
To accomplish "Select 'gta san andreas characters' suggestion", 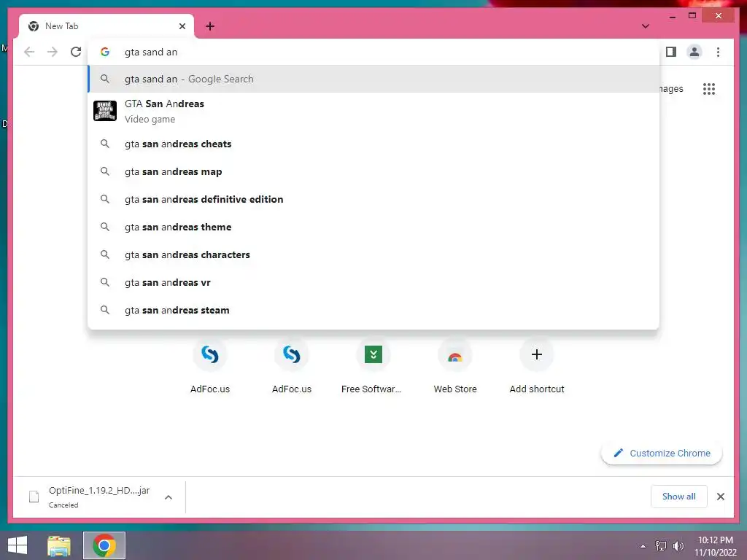I will (x=373, y=254).
